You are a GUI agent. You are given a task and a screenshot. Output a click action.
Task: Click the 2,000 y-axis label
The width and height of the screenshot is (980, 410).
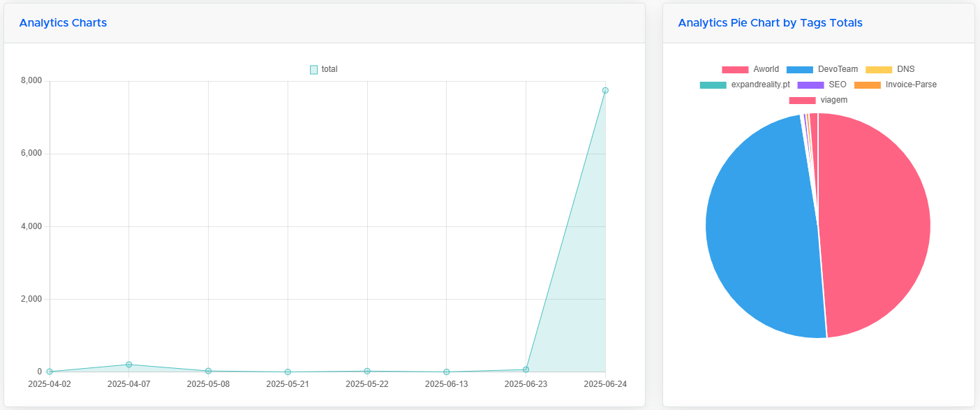31,299
